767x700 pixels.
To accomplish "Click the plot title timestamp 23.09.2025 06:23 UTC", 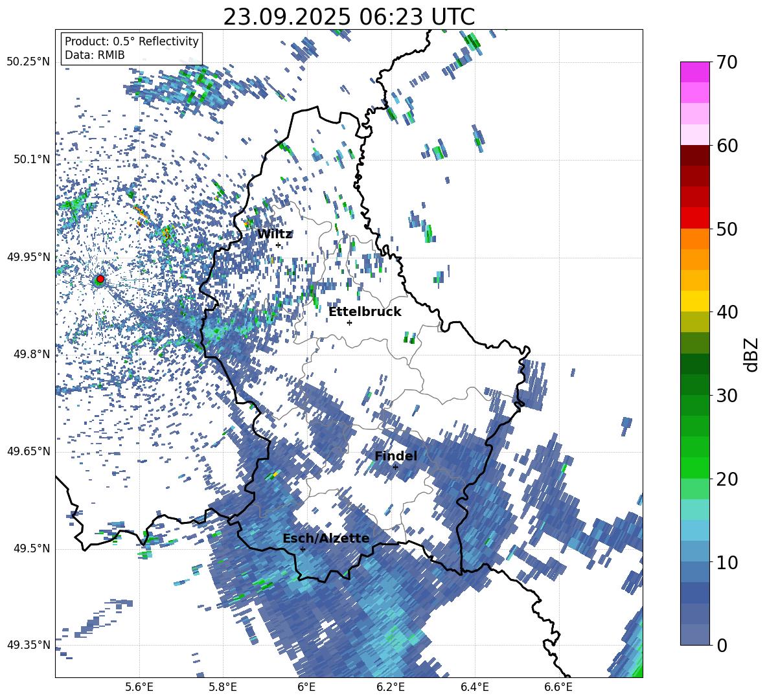I will (349, 17).
